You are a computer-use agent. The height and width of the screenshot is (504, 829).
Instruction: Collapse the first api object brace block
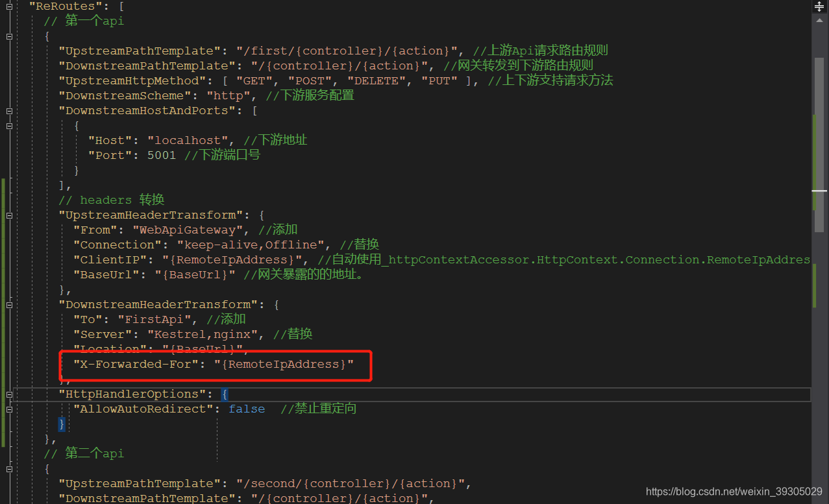click(9, 36)
